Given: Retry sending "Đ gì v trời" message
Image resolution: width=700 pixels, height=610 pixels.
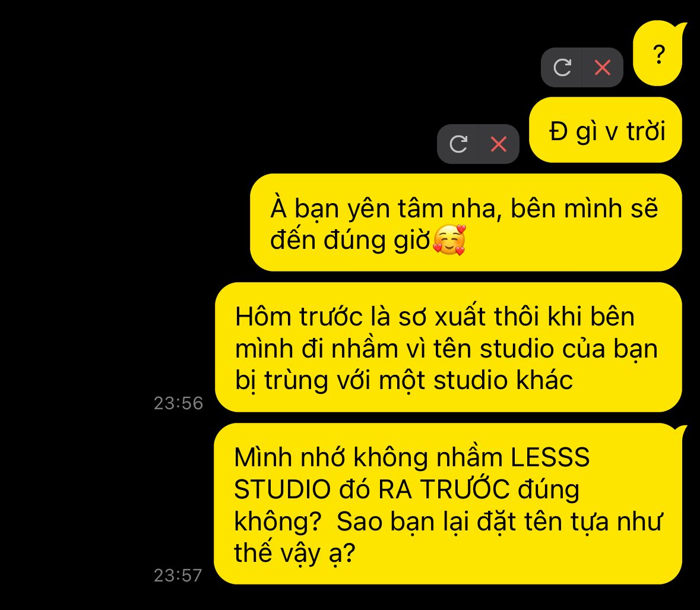Looking at the screenshot, I should [x=458, y=144].
